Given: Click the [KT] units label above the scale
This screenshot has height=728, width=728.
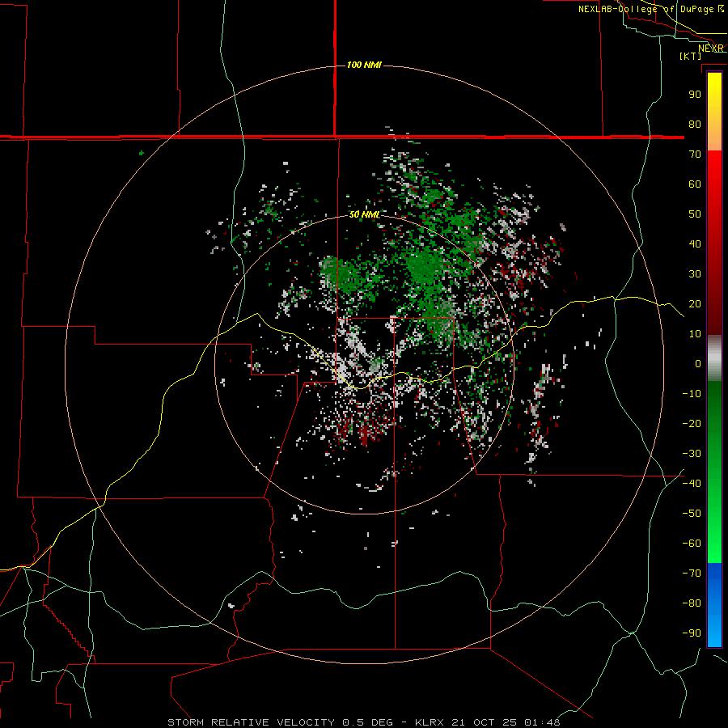Looking at the screenshot, I should click(x=691, y=56).
